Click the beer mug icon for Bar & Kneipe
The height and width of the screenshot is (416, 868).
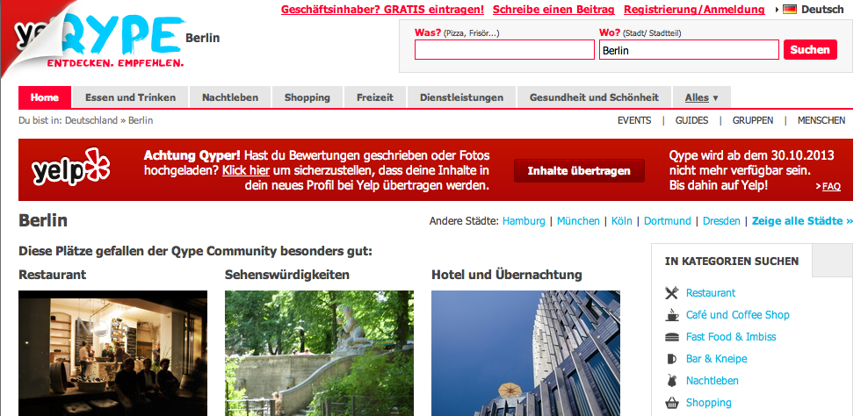click(671, 359)
